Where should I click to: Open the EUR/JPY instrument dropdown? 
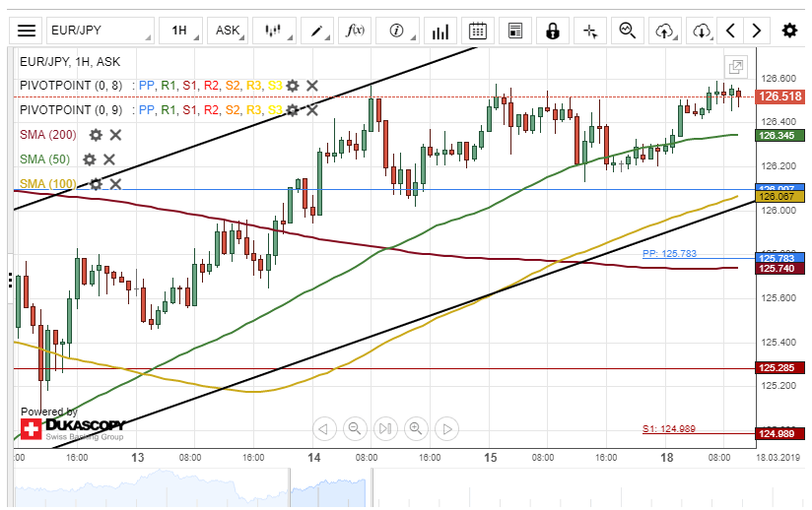coord(101,31)
